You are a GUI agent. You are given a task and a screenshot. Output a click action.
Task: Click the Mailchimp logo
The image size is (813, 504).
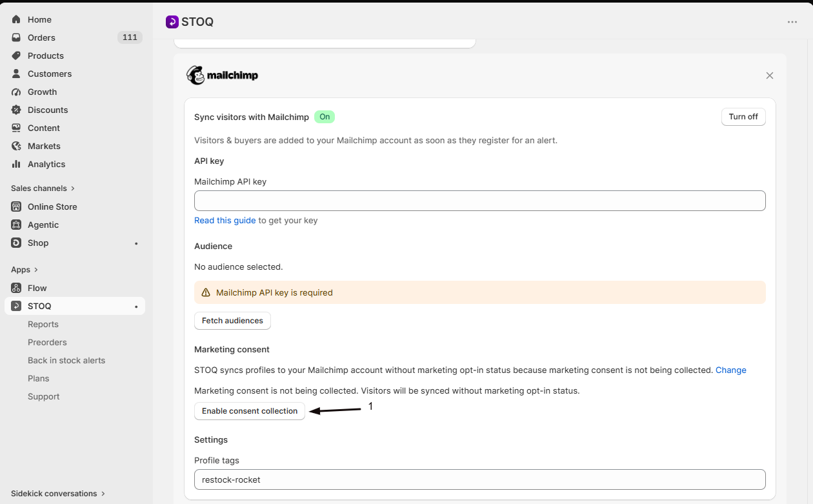pos(222,76)
